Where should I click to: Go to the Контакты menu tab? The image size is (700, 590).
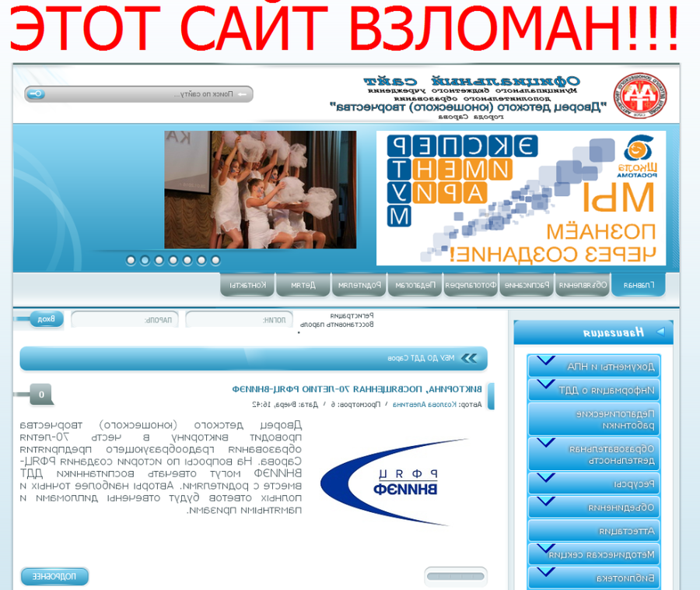(x=247, y=285)
